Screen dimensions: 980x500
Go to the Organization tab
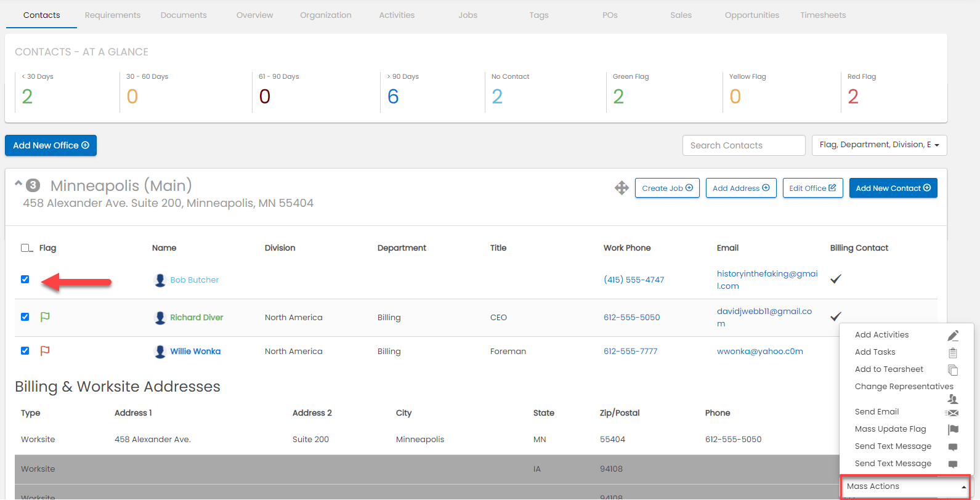[x=326, y=15]
